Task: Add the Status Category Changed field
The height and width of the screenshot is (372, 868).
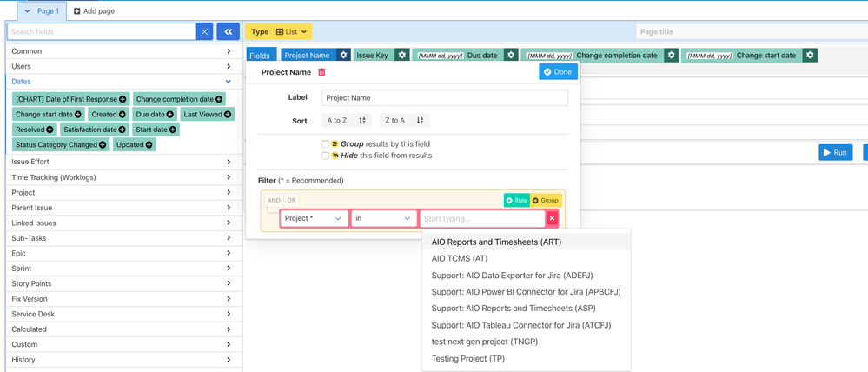Action: (61, 144)
